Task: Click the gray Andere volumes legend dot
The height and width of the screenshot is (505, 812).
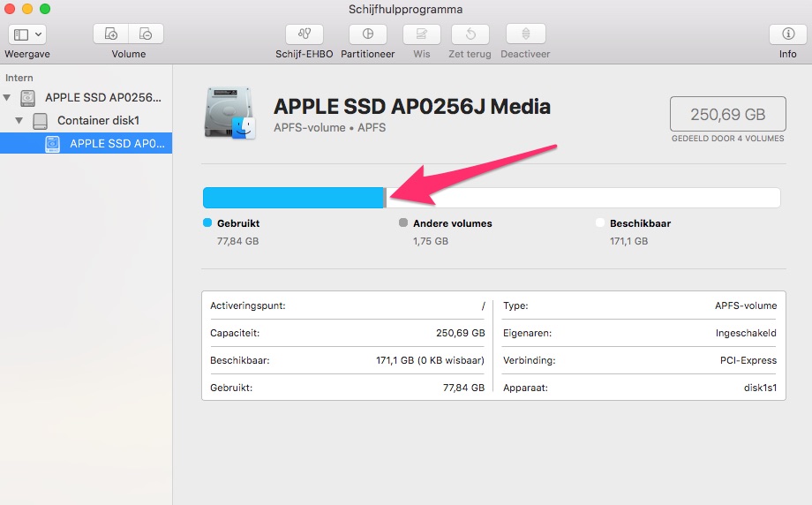Action: point(403,222)
